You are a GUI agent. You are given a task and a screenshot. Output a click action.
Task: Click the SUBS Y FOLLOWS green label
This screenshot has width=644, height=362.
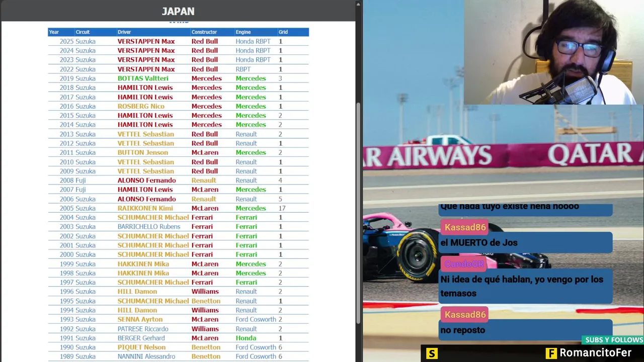coord(614,340)
